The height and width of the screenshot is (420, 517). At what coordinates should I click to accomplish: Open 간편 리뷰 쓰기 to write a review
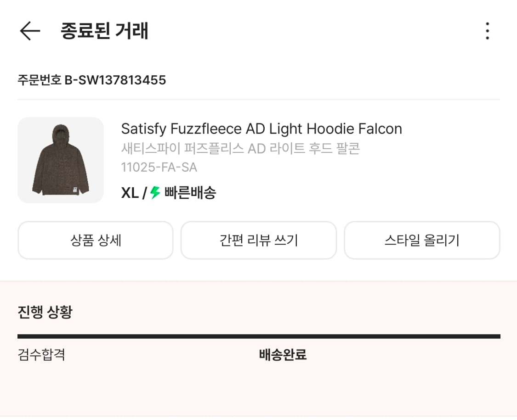tap(258, 240)
